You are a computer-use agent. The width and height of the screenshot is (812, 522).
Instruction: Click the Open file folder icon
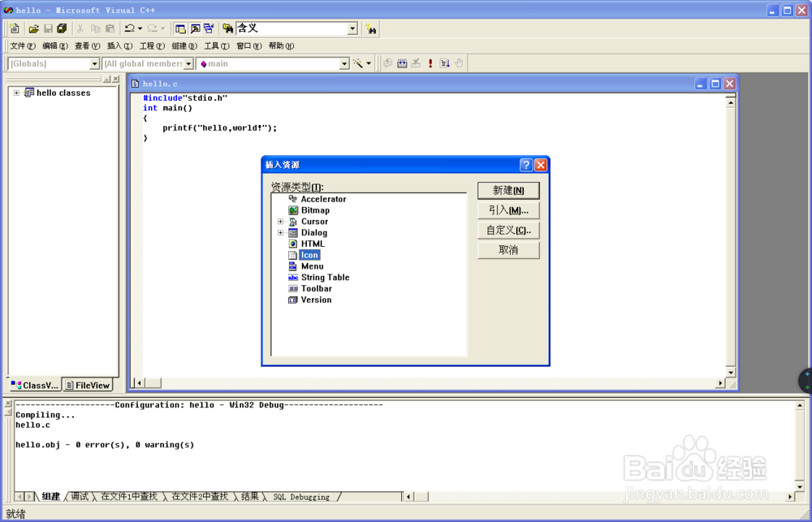[33, 28]
